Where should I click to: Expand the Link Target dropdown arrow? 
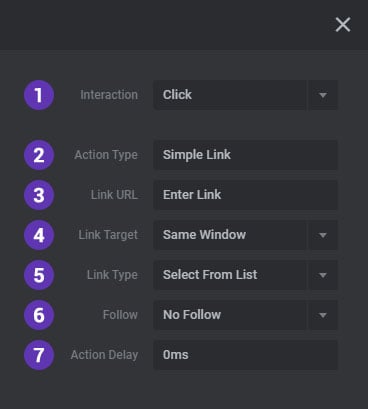323,235
